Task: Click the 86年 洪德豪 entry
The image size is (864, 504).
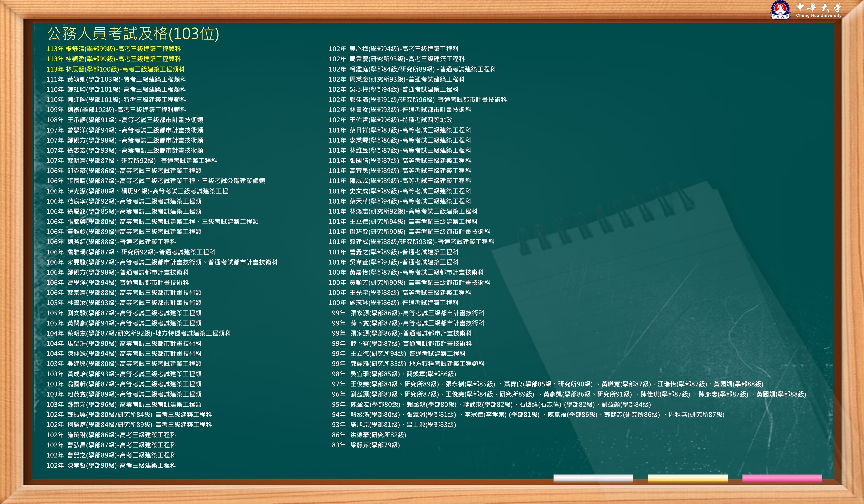Action: [369, 435]
